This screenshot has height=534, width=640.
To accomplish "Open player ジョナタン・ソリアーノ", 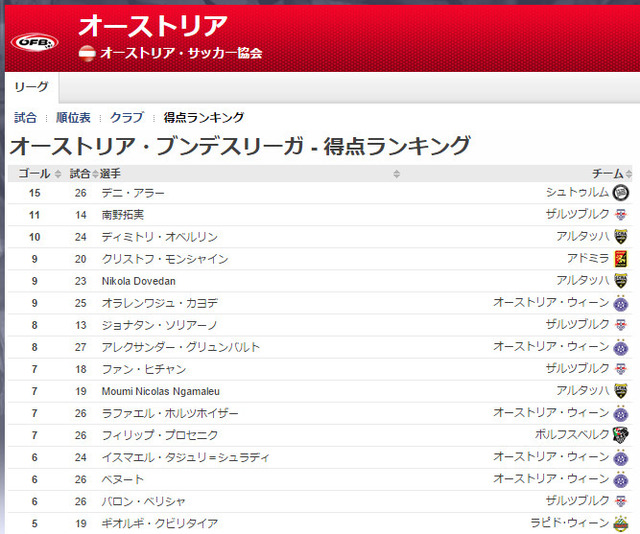I will point(160,325).
